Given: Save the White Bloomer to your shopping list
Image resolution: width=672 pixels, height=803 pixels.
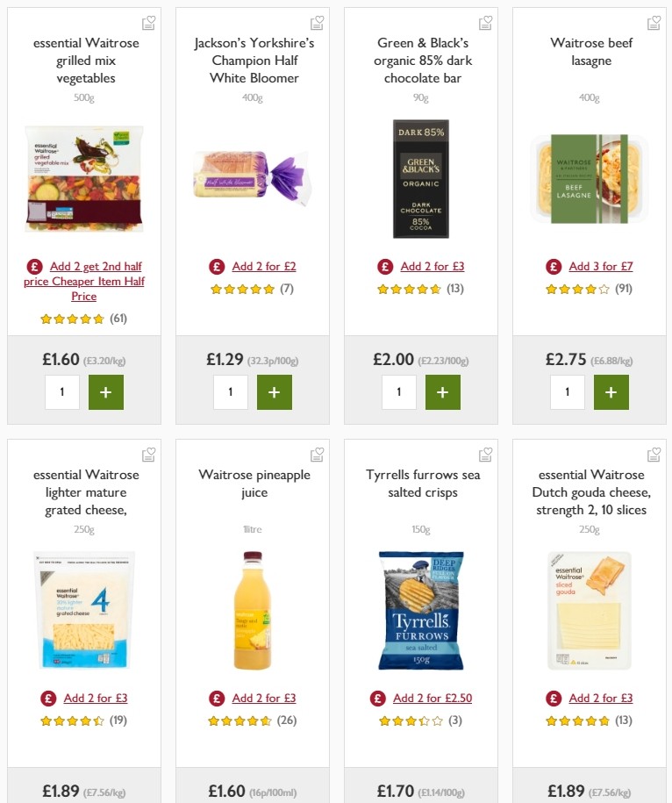Looking at the screenshot, I should tap(317, 23).
